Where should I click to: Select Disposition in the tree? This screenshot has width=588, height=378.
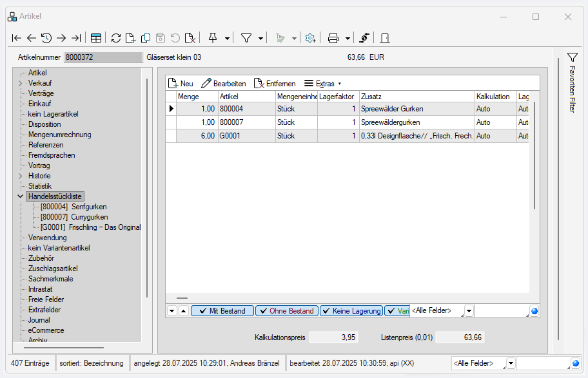pyautogui.click(x=44, y=124)
